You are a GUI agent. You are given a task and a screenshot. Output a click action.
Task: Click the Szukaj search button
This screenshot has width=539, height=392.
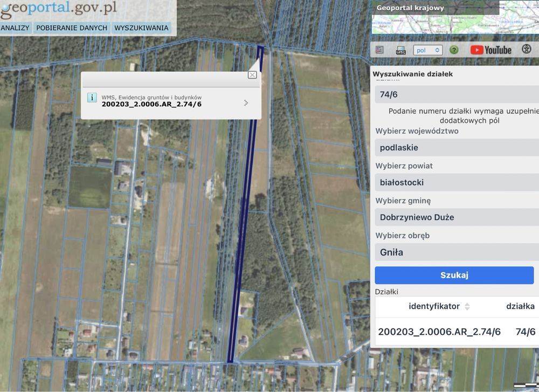click(454, 275)
